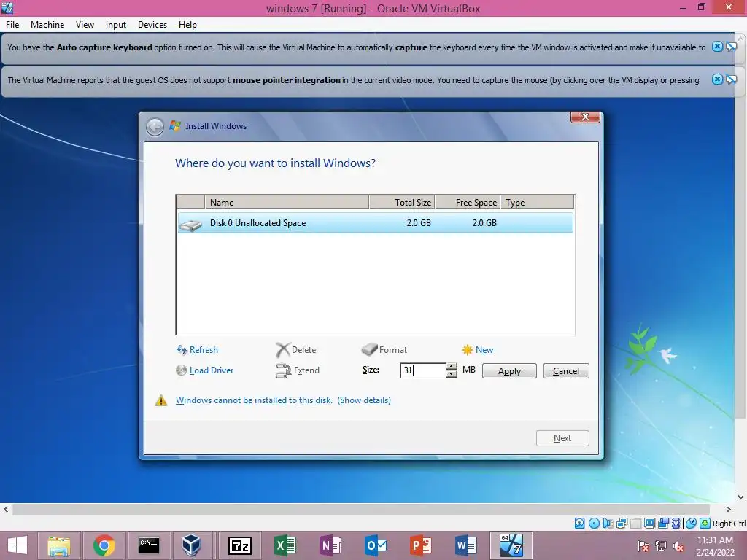Apply the partition size
The width and height of the screenshot is (747, 560).
click(509, 371)
